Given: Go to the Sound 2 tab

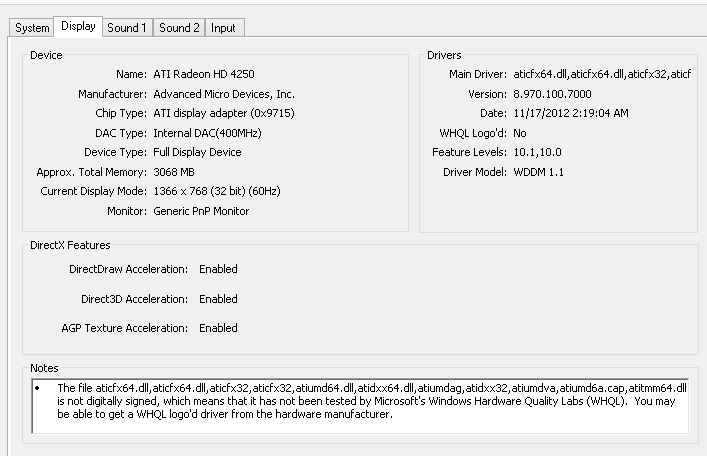Looking at the screenshot, I should [179, 28].
